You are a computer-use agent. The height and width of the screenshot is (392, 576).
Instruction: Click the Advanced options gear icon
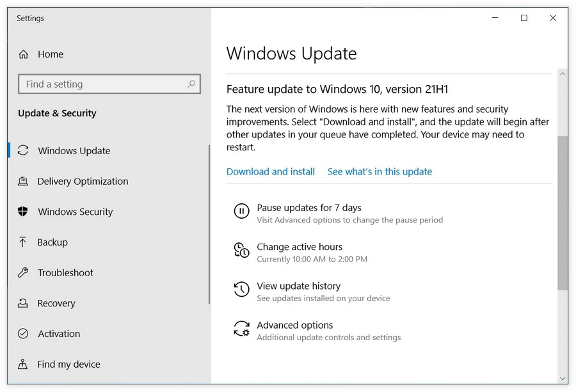(241, 329)
